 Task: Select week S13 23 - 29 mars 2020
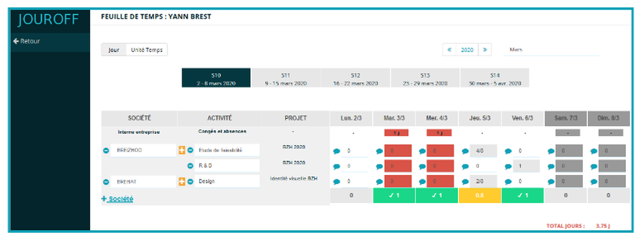pos(425,78)
